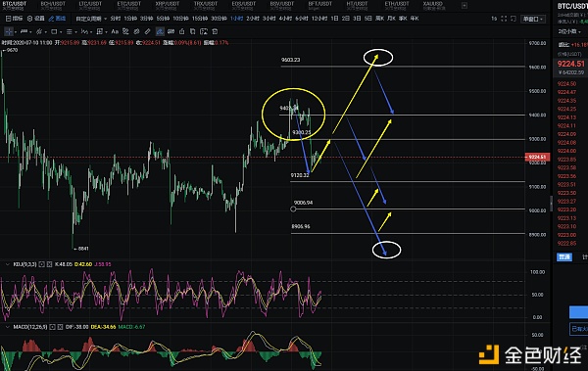Toggle the highlighted blue drawing-mode icon
Image resolution: width=588 pixels, height=371 pixels.
[x=160, y=31]
